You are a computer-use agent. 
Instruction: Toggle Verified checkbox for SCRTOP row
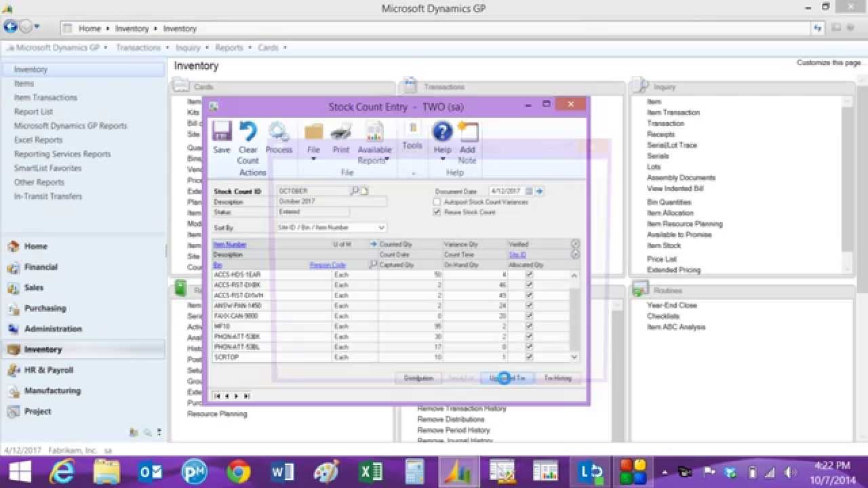(529, 357)
